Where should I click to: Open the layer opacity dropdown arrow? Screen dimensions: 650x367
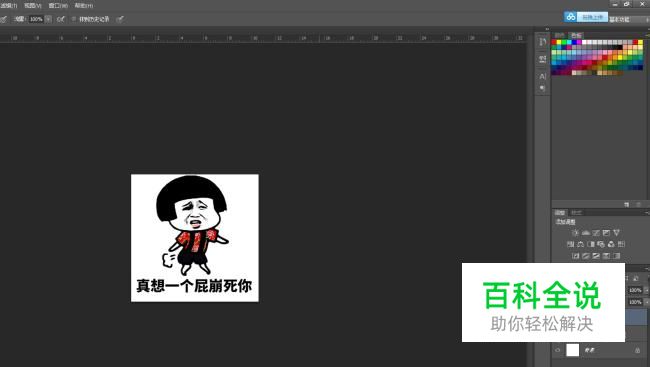pos(646,290)
